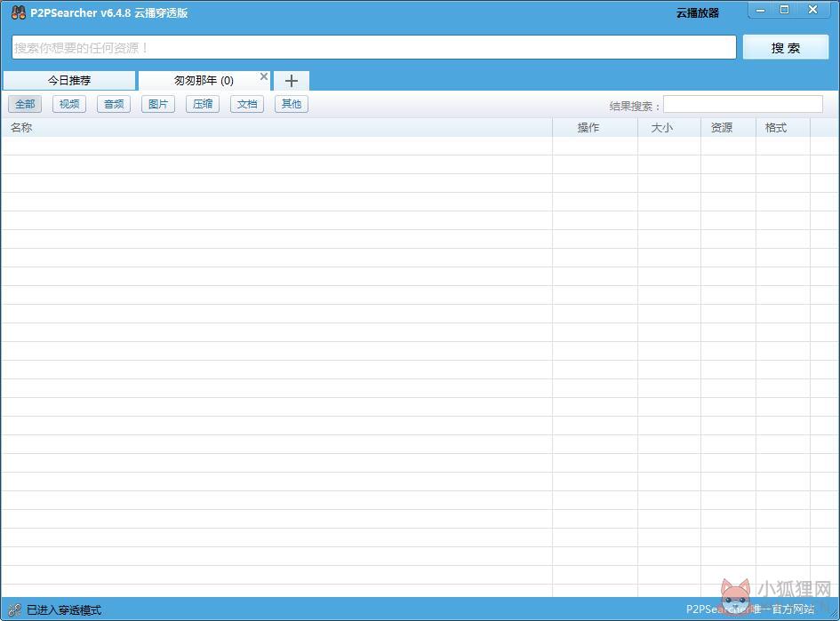The image size is (840, 621).
Task: Filter results by 其他
Action: [x=292, y=104]
